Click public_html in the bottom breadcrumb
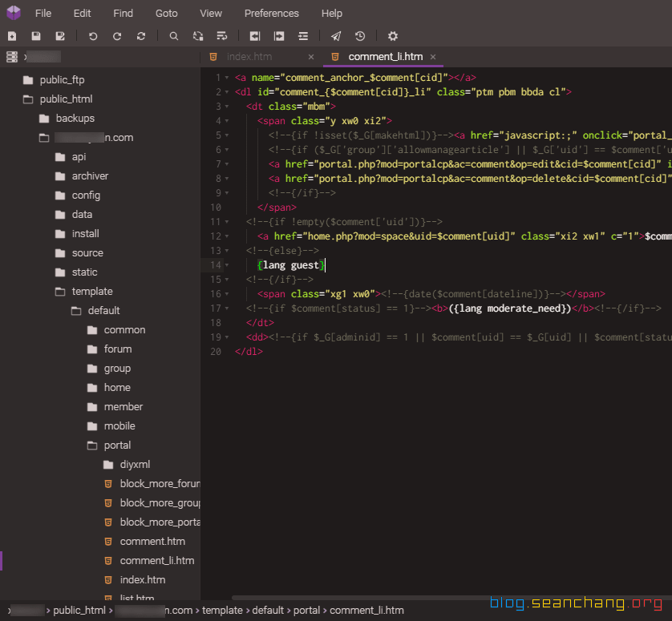672x621 pixels. 79,611
